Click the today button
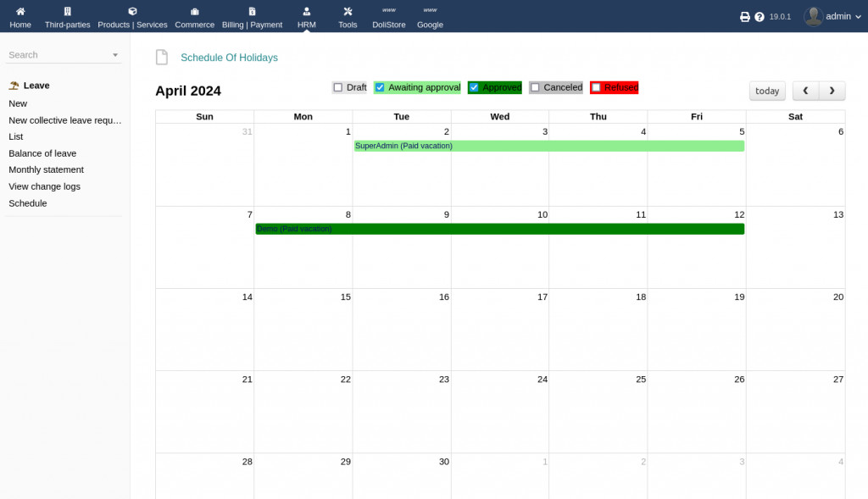Image resolution: width=868 pixels, height=499 pixels. click(x=767, y=91)
